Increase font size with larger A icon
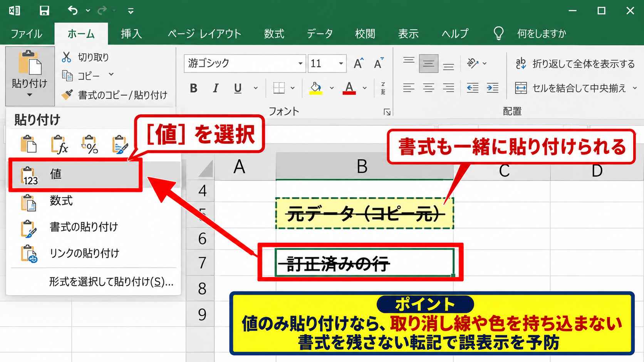644x362 pixels. pyautogui.click(x=359, y=63)
